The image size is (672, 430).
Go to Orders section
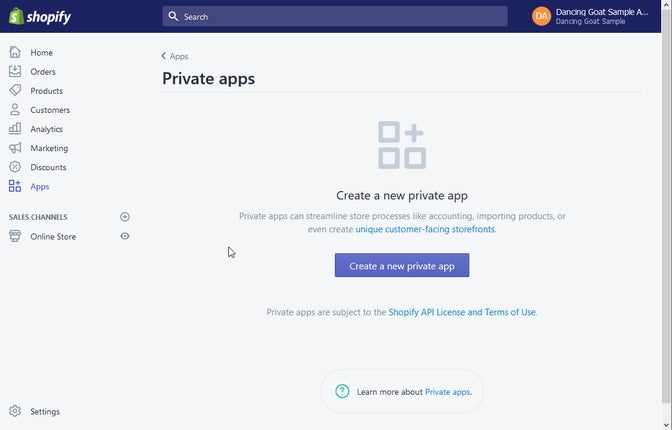(x=43, y=72)
